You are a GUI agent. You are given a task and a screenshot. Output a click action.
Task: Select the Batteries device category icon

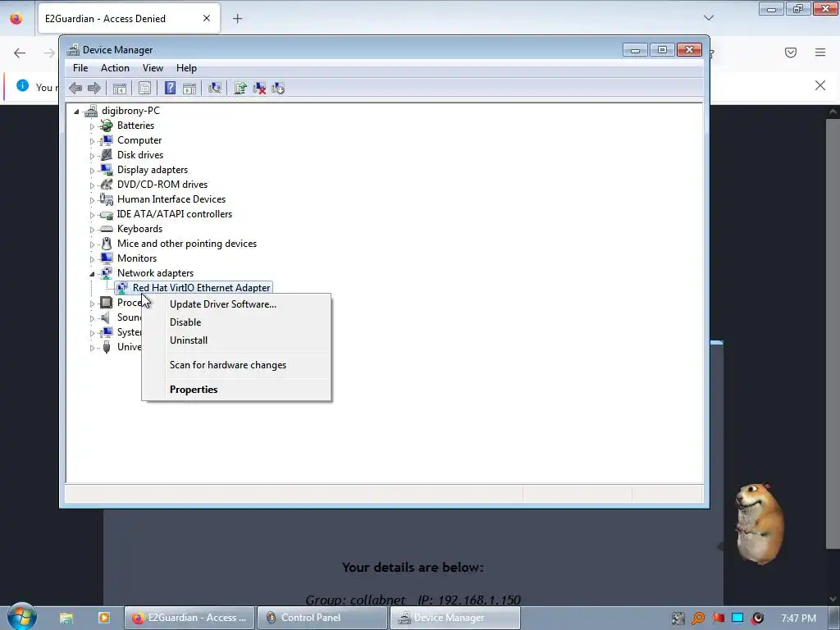point(106,126)
